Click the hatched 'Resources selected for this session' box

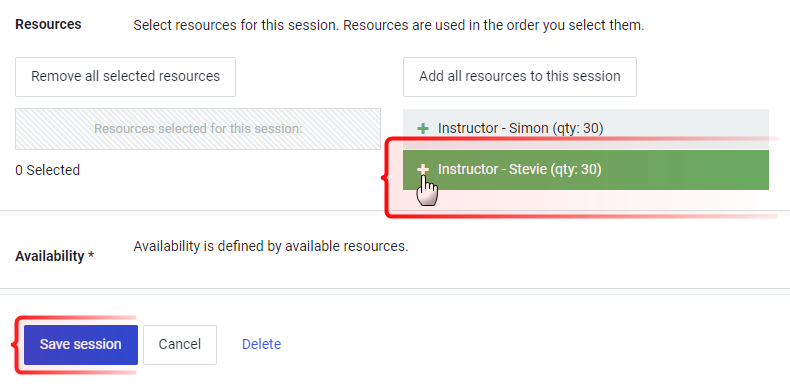(198, 129)
